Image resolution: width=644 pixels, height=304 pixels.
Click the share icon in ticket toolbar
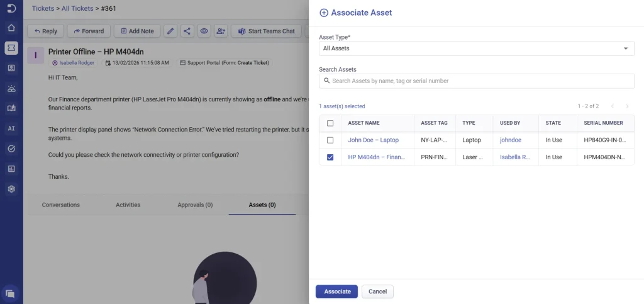pos(187,31)
